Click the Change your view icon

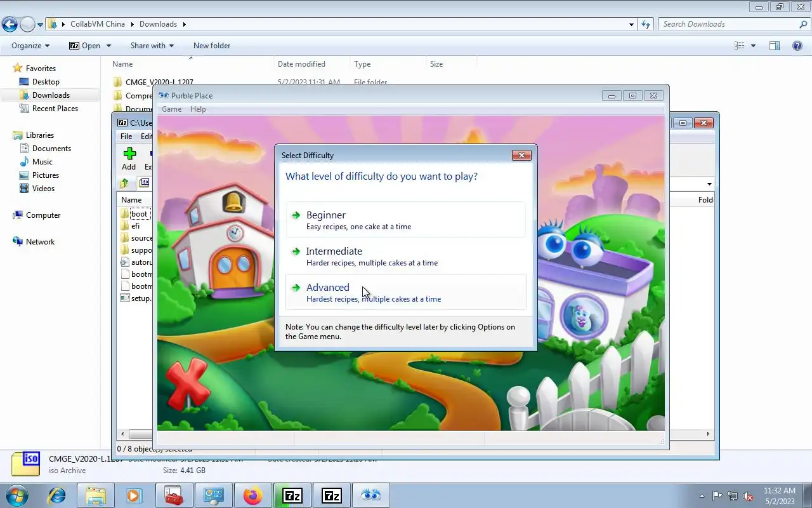pos(739,46)
